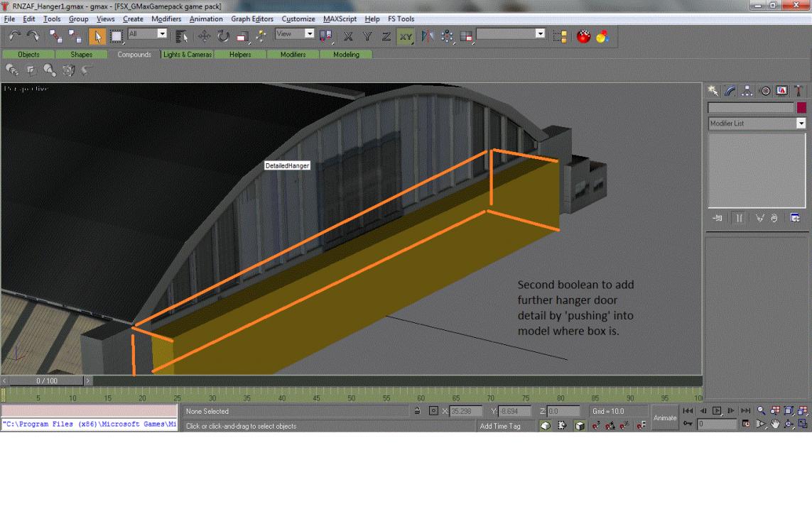Open the All selection filter dropdown
The image size is (812, 526).
pos(161,33)
